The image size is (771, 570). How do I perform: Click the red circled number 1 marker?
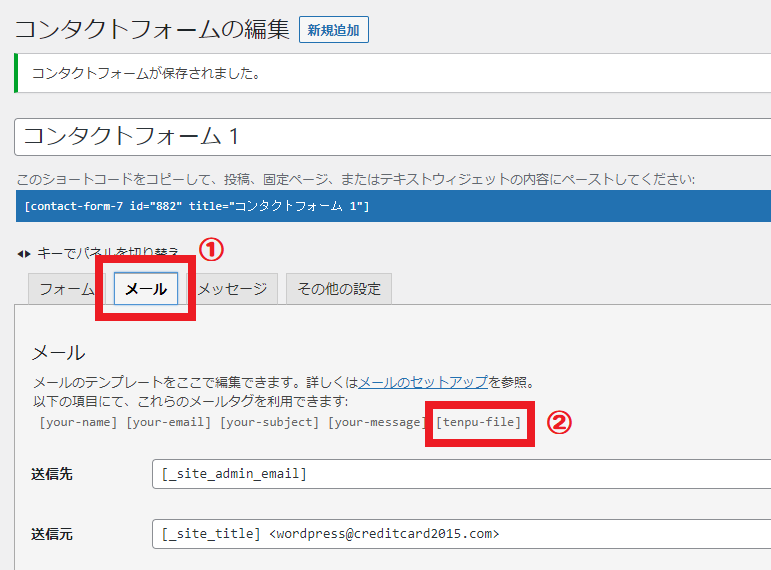pyautogui.click(x=211, y=249)
